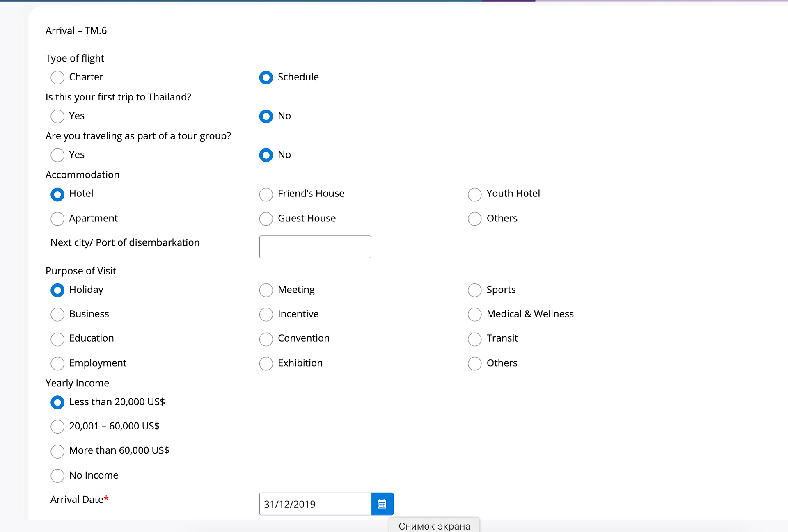Select Youth Hotel accommodation
This screenshot has width=788, height=532.
click(474, 194)
